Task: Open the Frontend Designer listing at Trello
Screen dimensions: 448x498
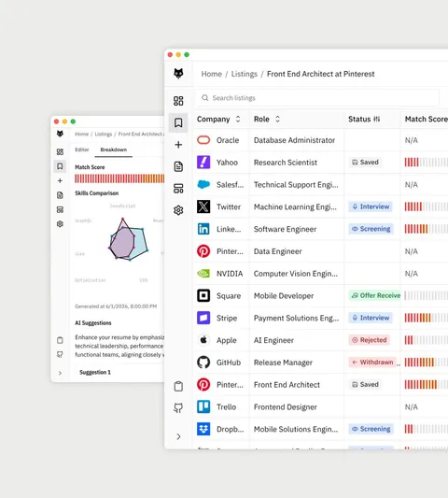Action: click(286, 406)
